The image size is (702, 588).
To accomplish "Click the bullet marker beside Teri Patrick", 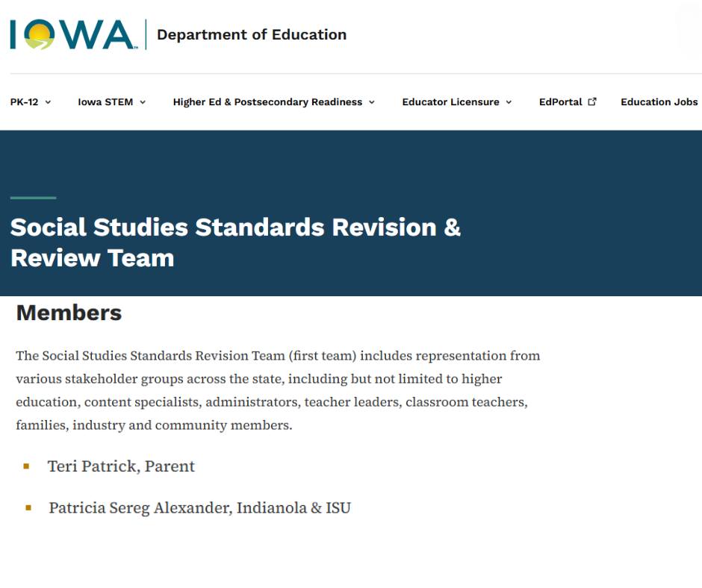I will click(x=26, y=466).
